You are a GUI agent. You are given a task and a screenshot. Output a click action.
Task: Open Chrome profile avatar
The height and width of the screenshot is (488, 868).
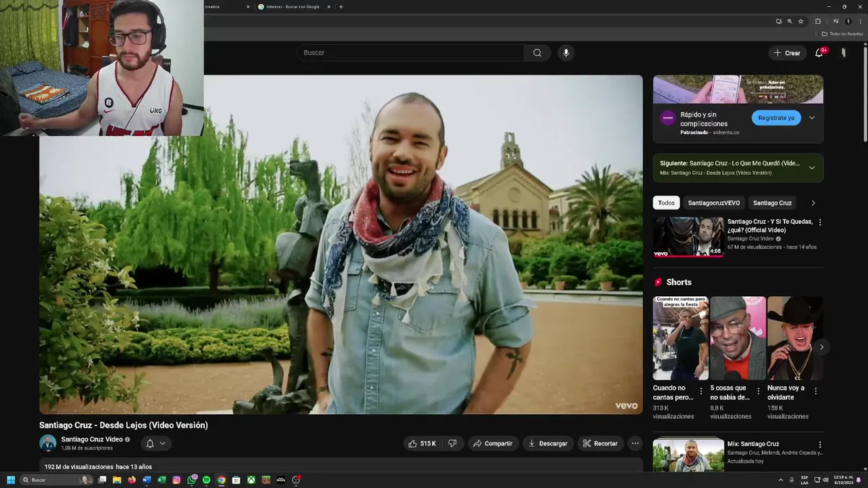[x=848, y=21]
